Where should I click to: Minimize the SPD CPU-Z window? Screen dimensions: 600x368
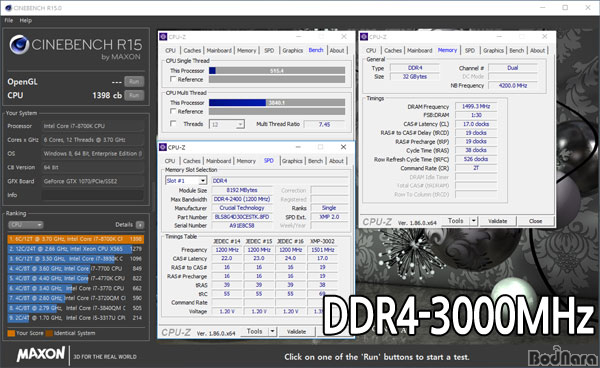pos(298,147)
